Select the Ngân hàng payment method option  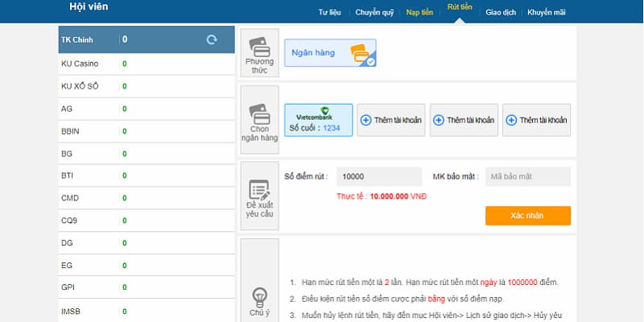[330, 53]
